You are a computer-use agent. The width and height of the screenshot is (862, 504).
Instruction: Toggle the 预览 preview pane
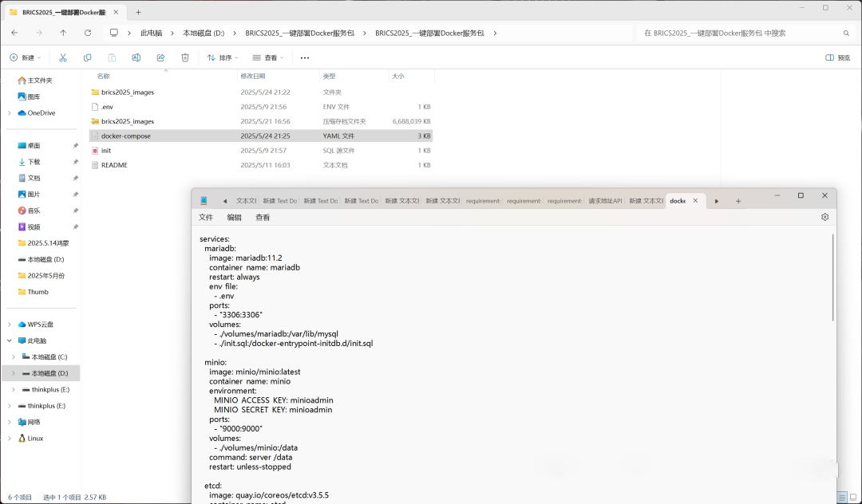[x=837, y=57]
